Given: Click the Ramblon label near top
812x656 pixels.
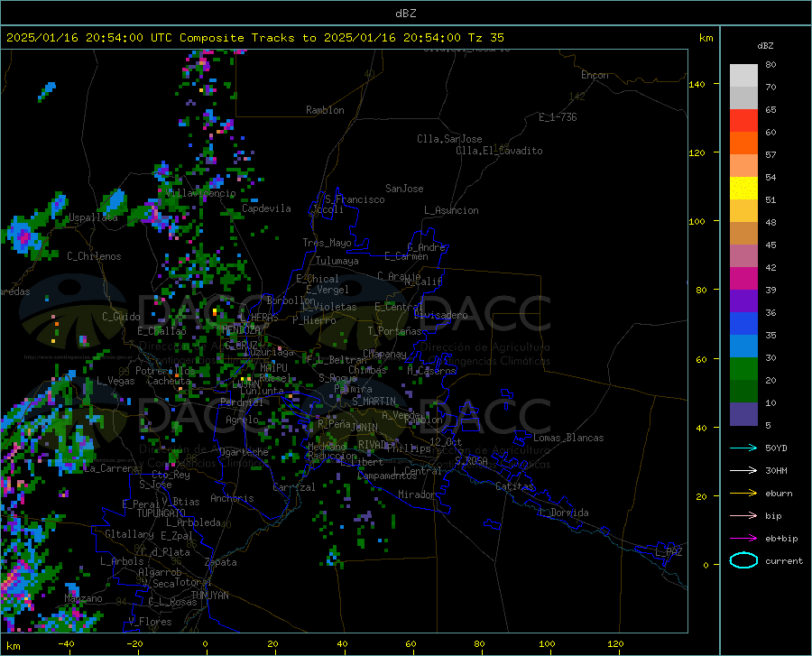Looking at the screenshot, I should tap(325, 110).
